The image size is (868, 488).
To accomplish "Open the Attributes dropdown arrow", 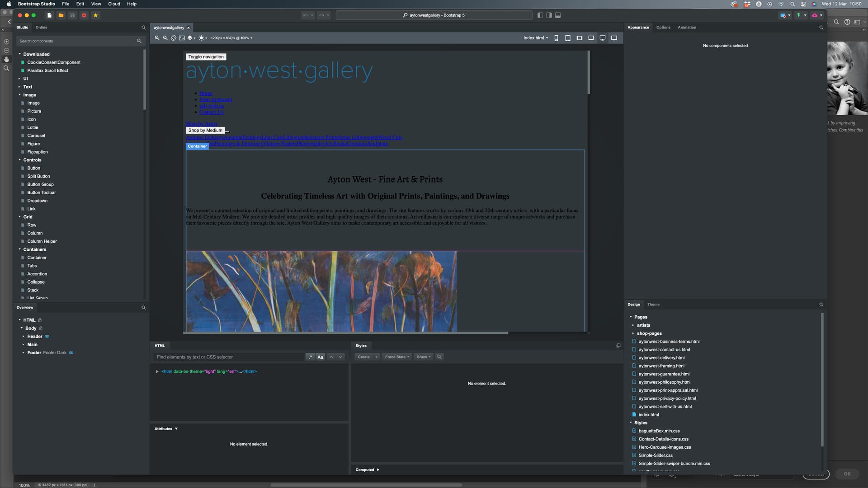I will [x=176, y=429].
